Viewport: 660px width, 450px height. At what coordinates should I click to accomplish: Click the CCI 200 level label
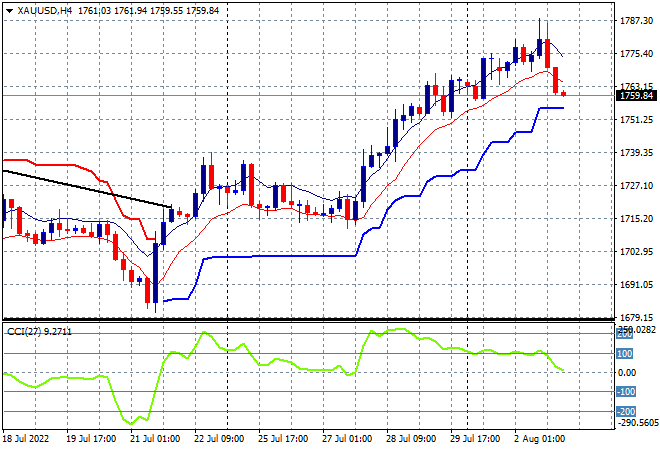625,335
